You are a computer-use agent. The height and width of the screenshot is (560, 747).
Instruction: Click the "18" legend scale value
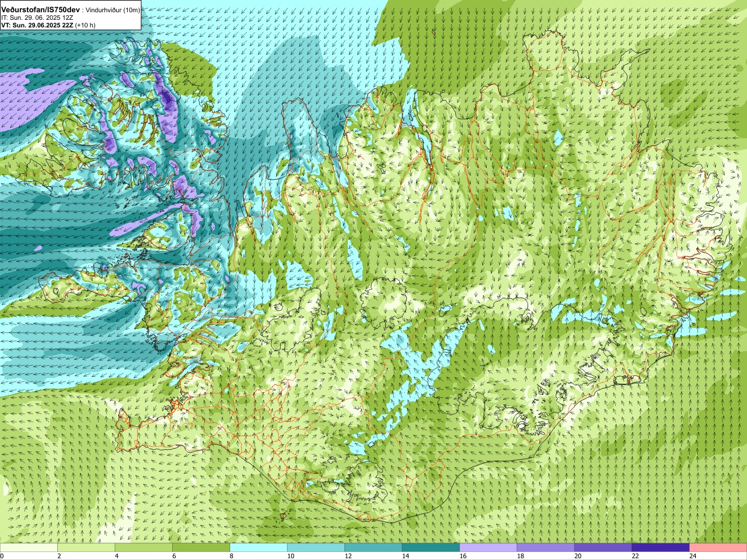pyautogui.click(x=520, y=556)
